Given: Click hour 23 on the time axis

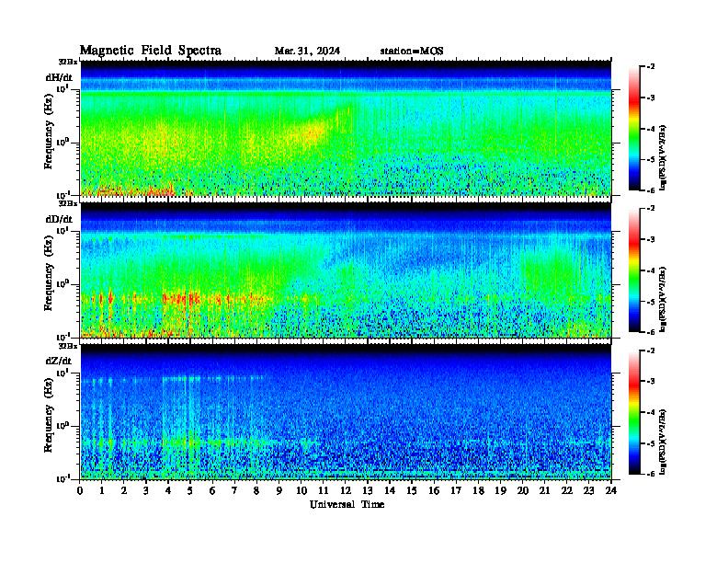Looking at the screenshot, I should click(x=588, y=491).
